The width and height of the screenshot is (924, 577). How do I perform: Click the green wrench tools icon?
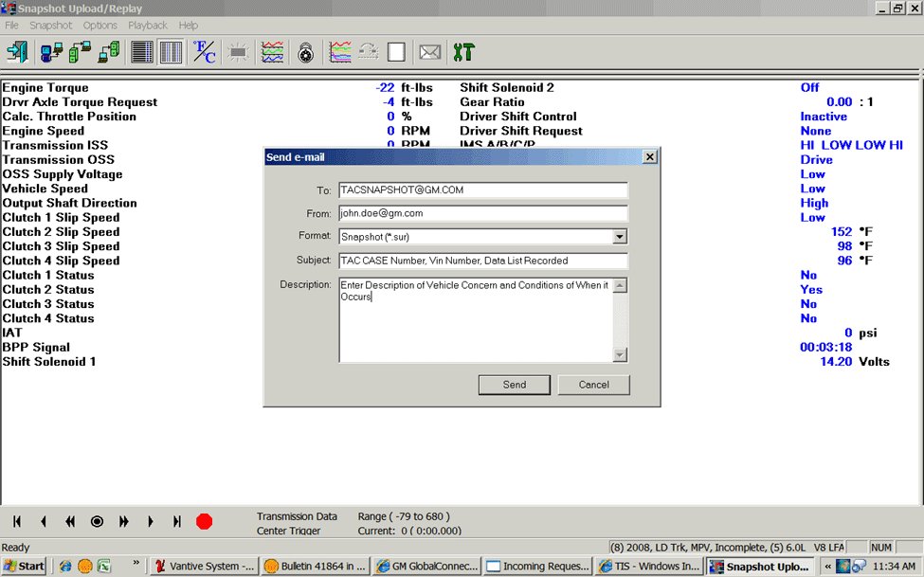[x=463, y=52]
